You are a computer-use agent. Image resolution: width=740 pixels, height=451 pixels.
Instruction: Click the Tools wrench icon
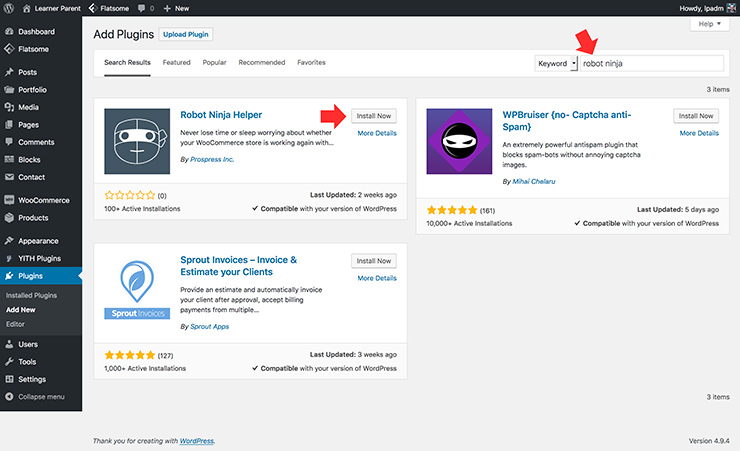point(9,362)
